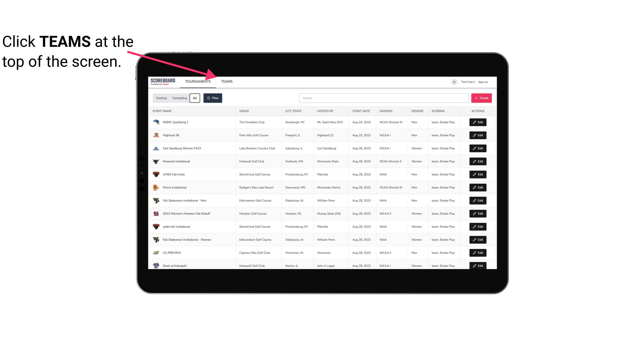Click the Filter button to filter events

212,98
